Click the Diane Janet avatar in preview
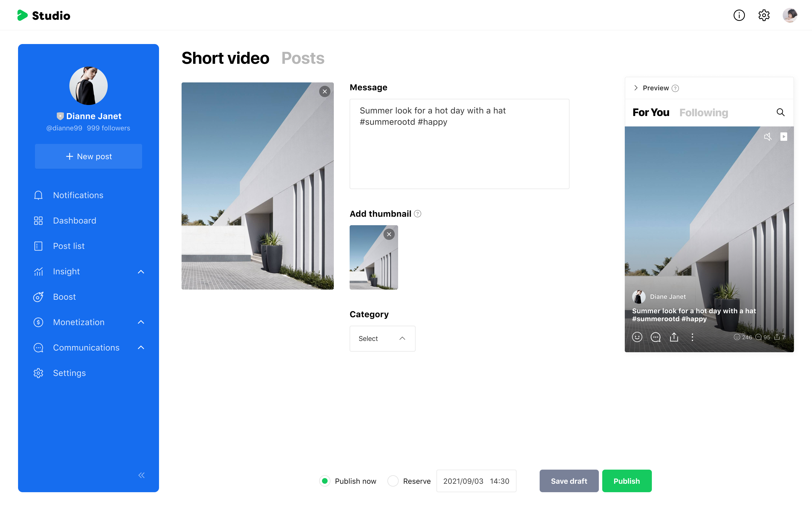The height and width of the screenshot is (508, 812). (x=639, y=297)
